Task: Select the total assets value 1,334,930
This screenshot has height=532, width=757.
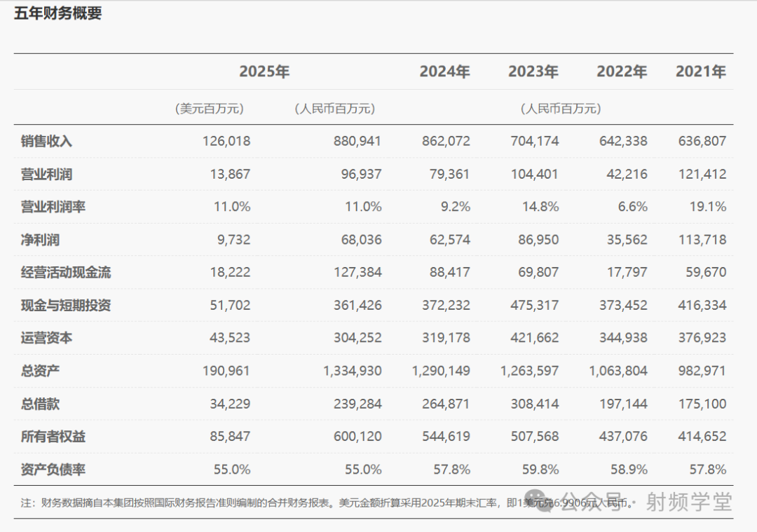Action: 353,371
